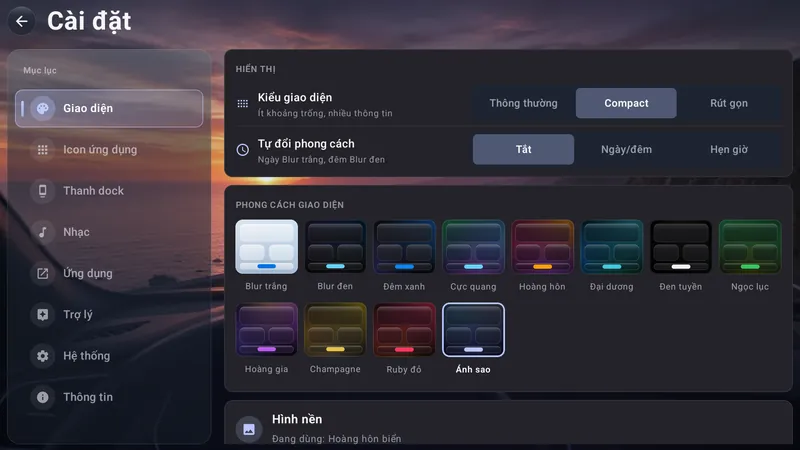
Task: Click the Trợ lý assistant icon
Action: pos(43,315)
